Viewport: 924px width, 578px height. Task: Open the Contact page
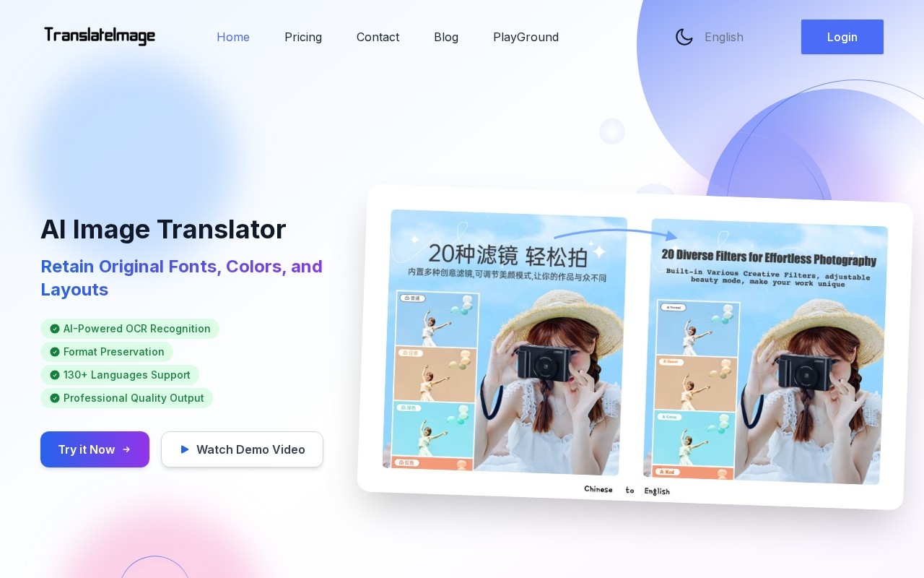(x=378, y=37)
